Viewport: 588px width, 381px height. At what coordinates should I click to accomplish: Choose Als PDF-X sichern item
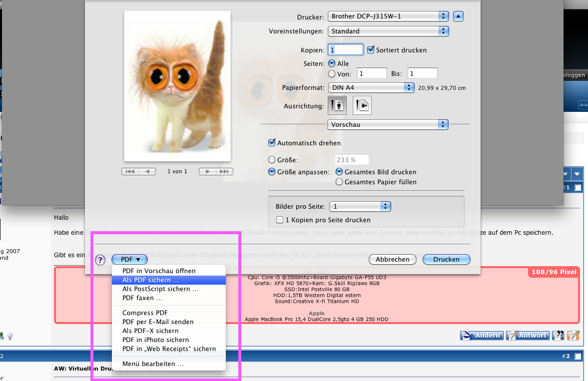[169, 331]
